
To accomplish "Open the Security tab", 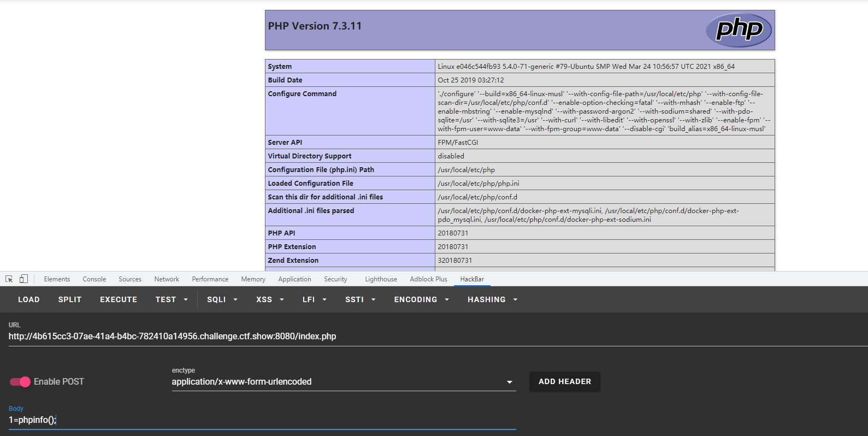I will [335, 279].
